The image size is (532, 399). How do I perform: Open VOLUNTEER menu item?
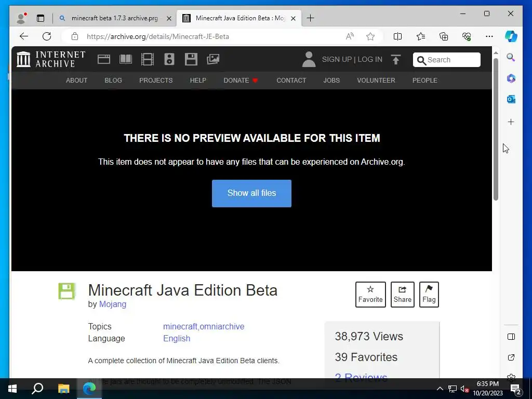point(376,81)
